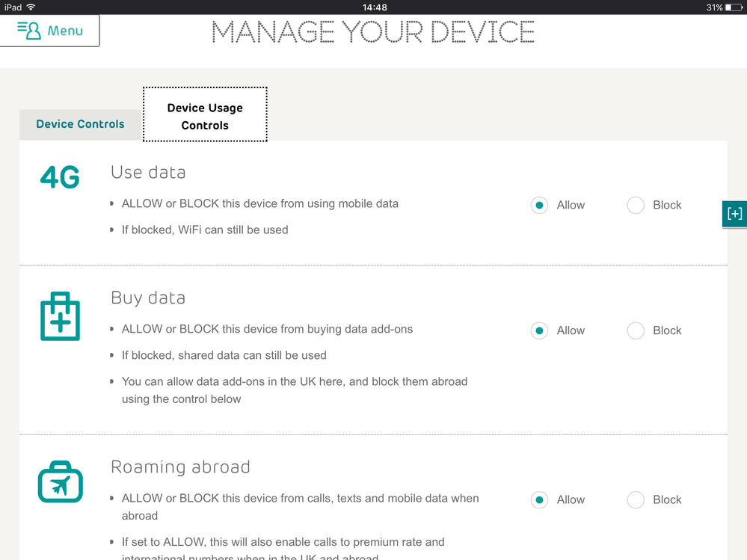The height and width of the screenshot is (560, 747).
Task: Tap the battery icon in status bar
Action: coord(734,7)
